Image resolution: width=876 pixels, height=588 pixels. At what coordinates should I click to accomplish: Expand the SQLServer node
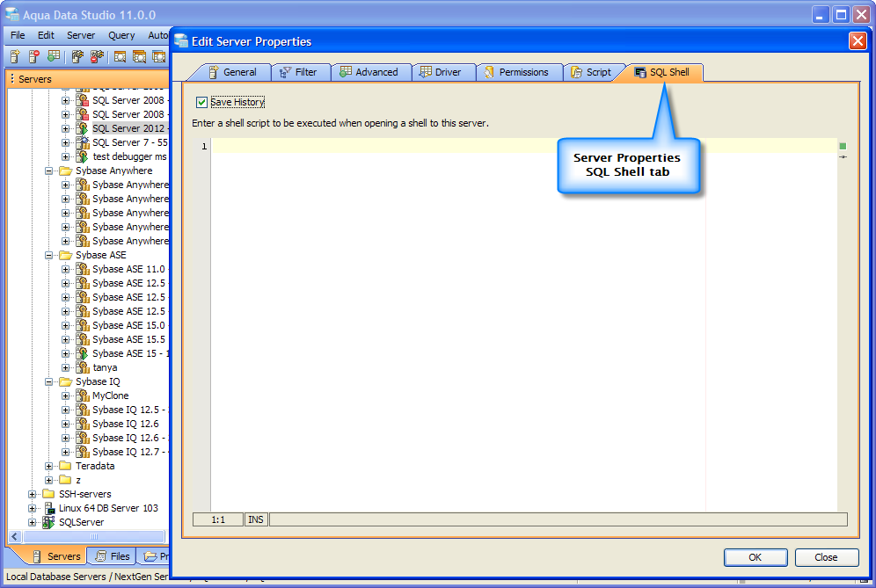(x=33, y=523)
